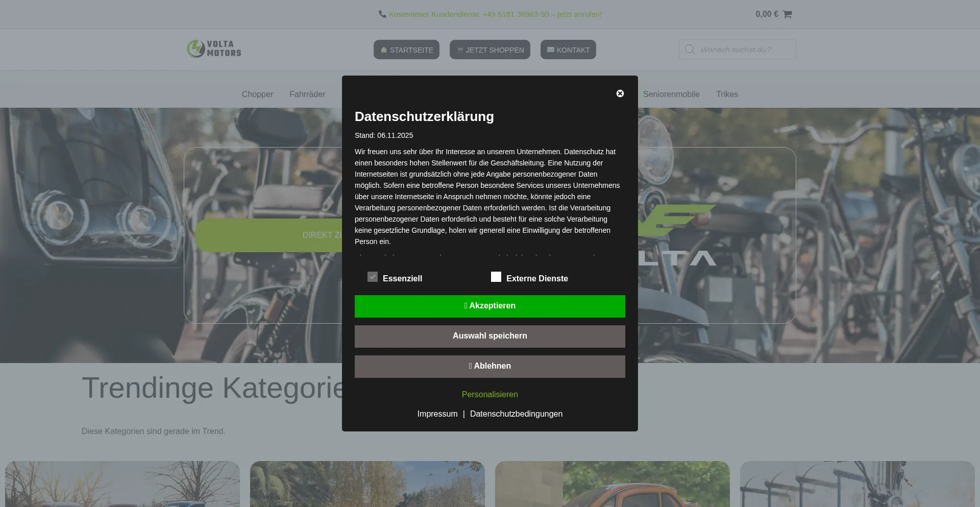This screenshot has height=507, width=980.
Task: Select the Chopper category menu item
Action: click(x=257, y=94)
